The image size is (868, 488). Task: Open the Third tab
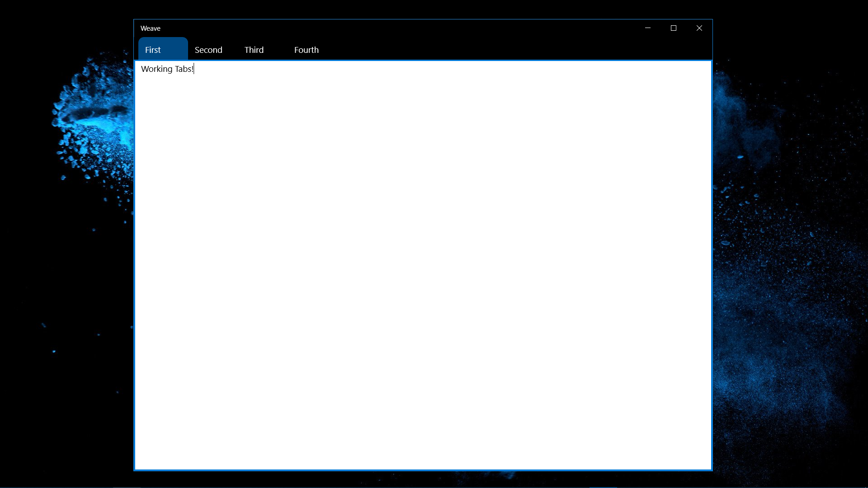[x=254, y=50]
